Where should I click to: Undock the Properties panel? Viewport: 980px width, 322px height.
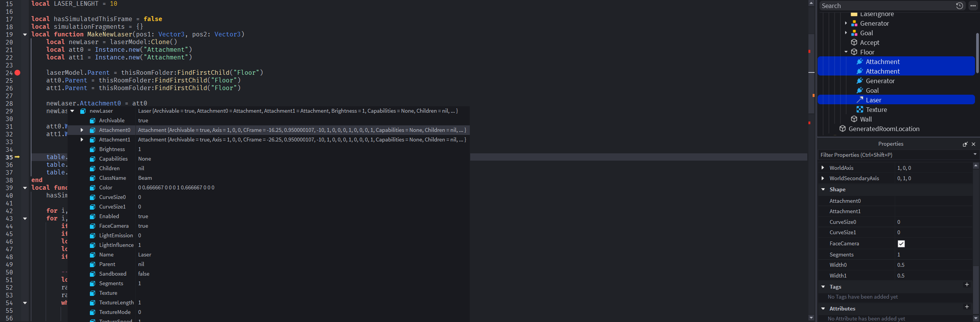click(x=965, y=144)
